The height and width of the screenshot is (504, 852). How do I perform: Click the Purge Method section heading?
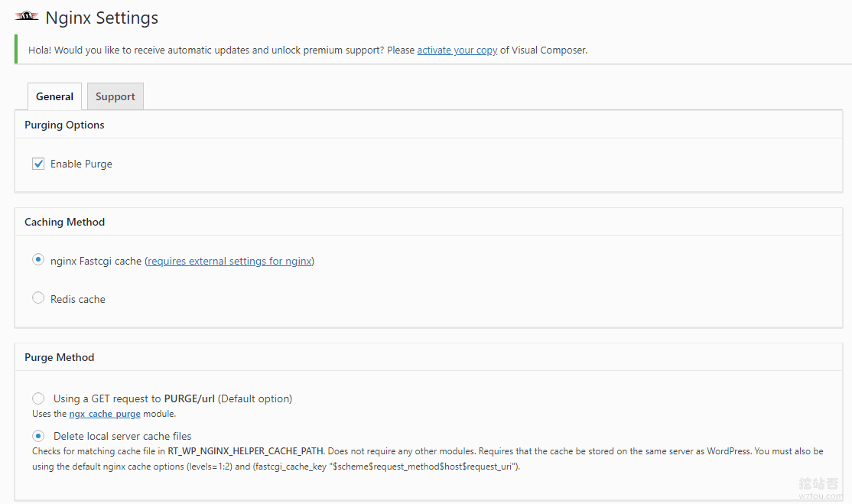(59, 357)
